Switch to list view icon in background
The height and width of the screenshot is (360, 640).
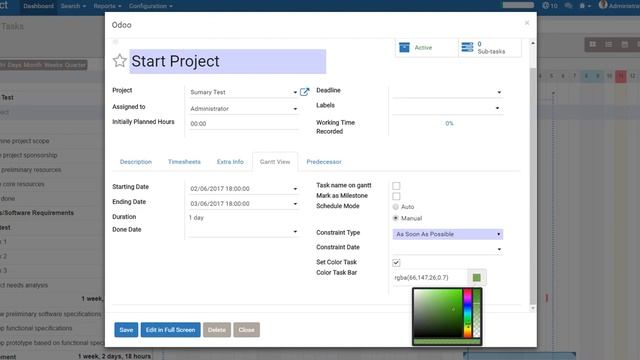(609, 44)
